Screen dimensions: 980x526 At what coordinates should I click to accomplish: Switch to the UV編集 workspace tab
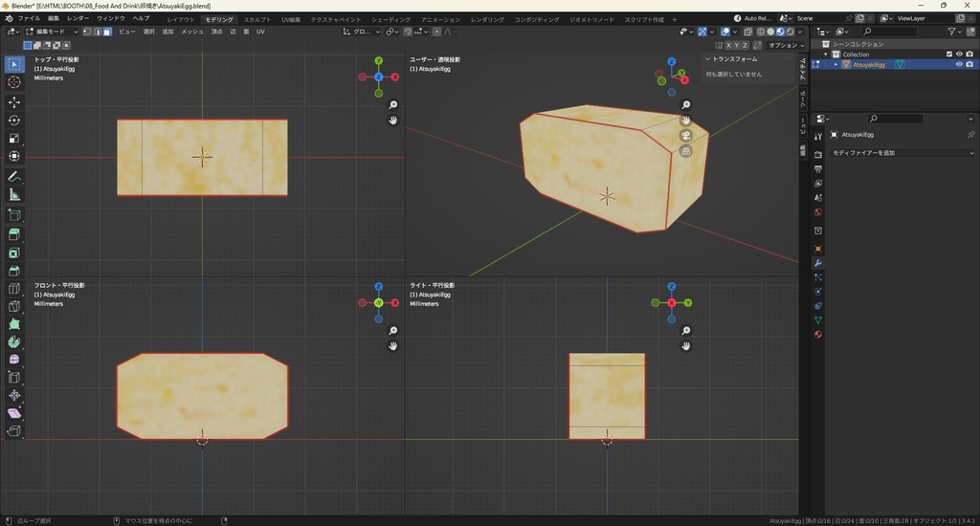[x=290, y=19]
